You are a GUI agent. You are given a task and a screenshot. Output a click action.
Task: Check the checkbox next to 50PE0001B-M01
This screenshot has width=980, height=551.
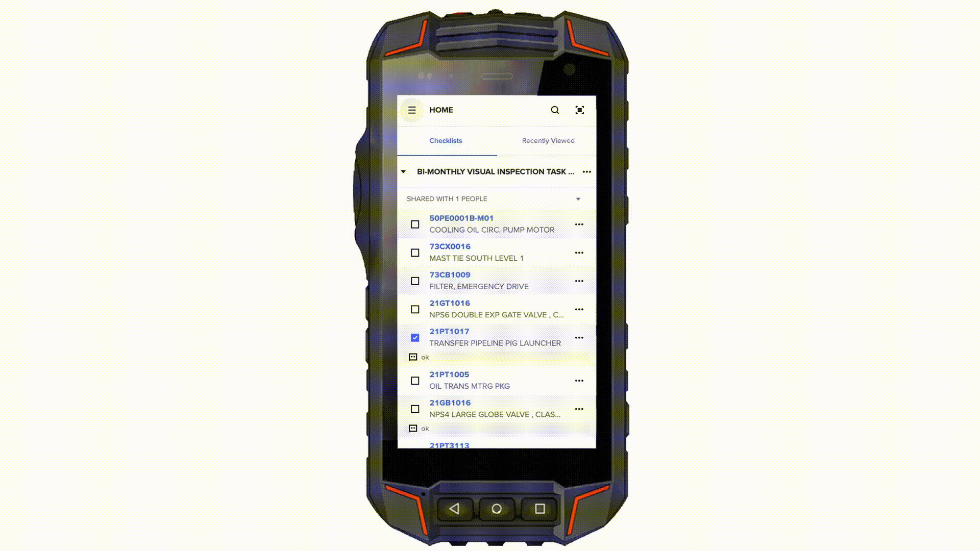(x=414, y=223)
